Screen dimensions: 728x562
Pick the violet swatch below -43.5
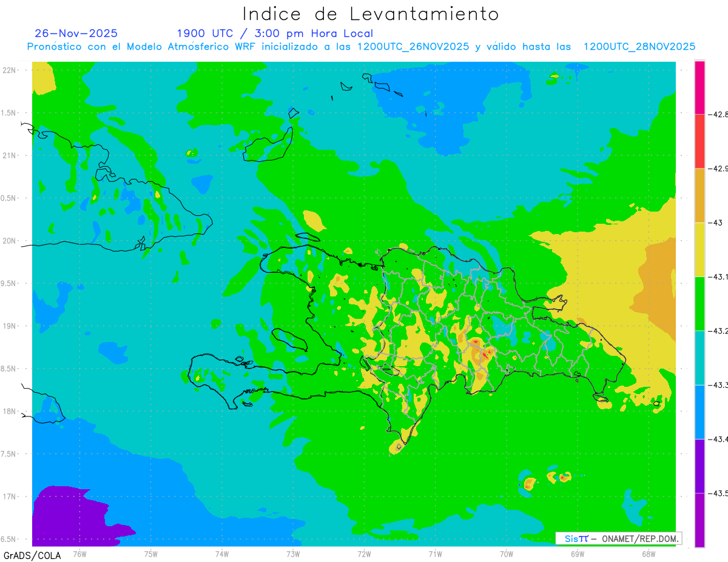point(699,520)
